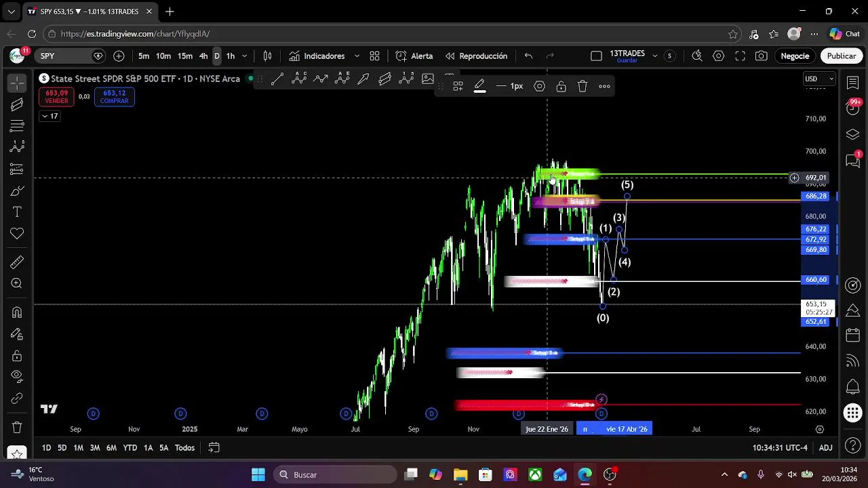Viewport: 868px width, 488px height.
Task: Open the Indicadores menu
Action: 317,56
